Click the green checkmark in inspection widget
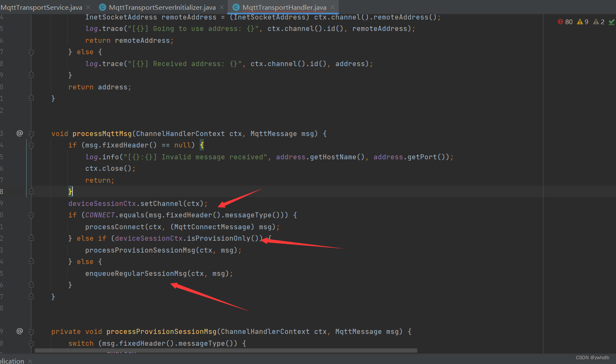 (611, 22)
